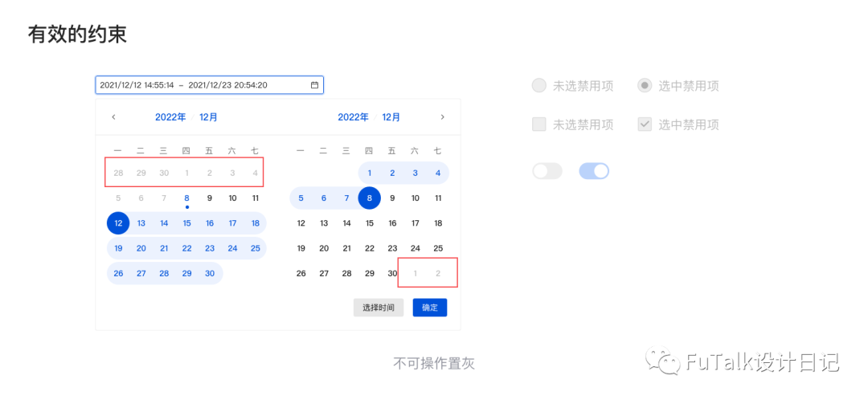
Task: Pick day 30 in left calendar
Action: 210,273
